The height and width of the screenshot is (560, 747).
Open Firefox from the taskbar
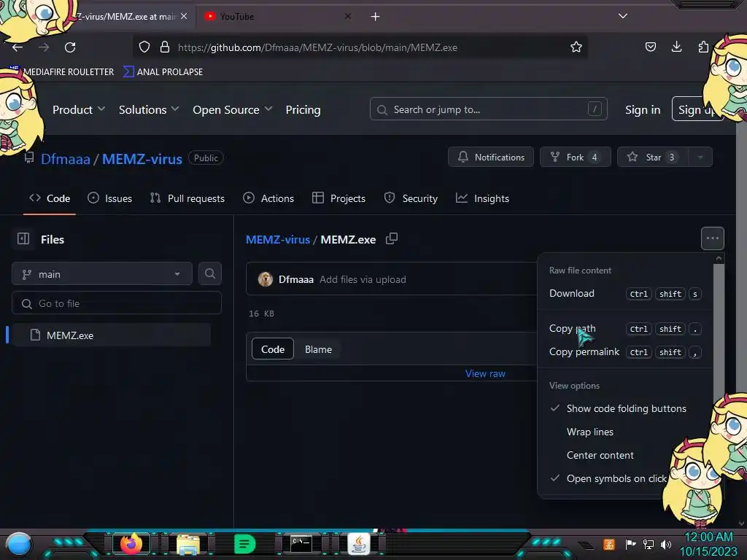(x=131, y=544)
